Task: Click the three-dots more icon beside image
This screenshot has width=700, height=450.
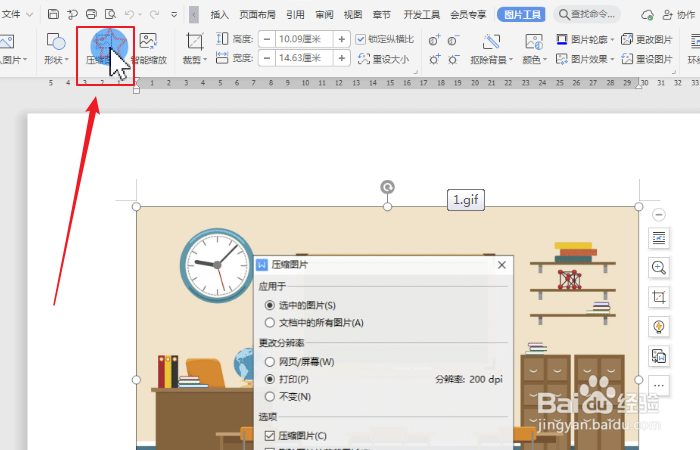Action: click(659, 385)
